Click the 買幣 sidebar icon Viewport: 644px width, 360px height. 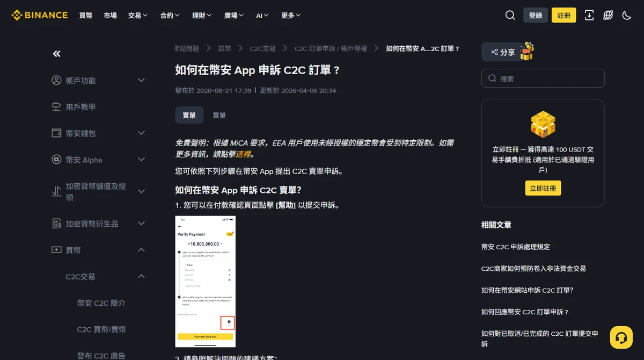(x=56, y=250)
